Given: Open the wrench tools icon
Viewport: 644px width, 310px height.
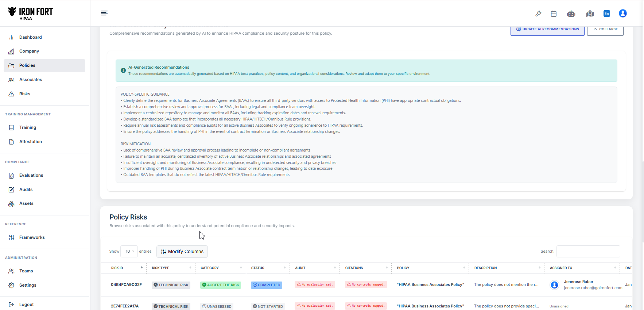Looking at the screenshot, I should click(538, 14).
